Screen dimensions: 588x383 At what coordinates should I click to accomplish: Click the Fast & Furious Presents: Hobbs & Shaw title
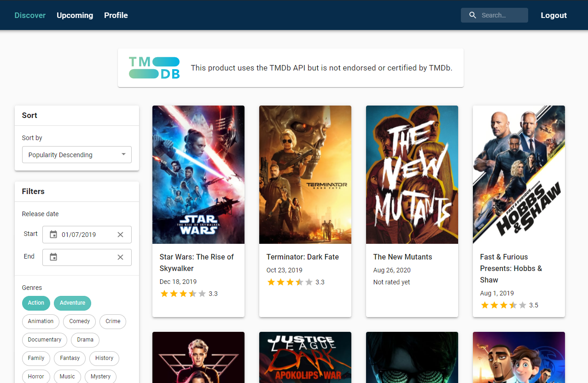511,268
